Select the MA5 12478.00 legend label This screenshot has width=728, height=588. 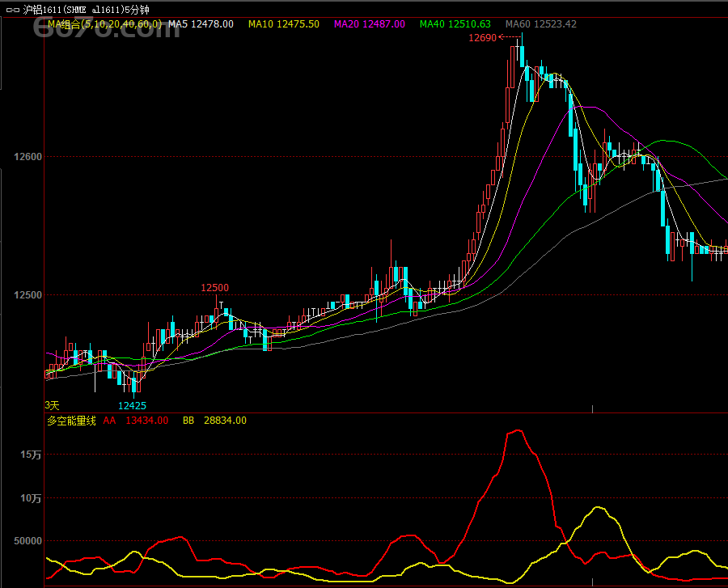click(x=201, y=24)
